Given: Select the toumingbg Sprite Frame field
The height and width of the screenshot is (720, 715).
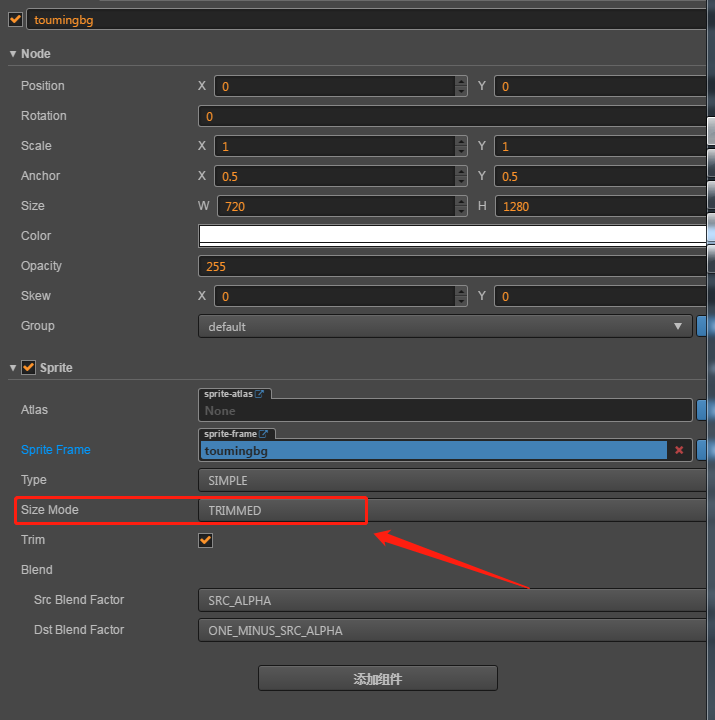Looking at the screenshot, I should point(434,450).
